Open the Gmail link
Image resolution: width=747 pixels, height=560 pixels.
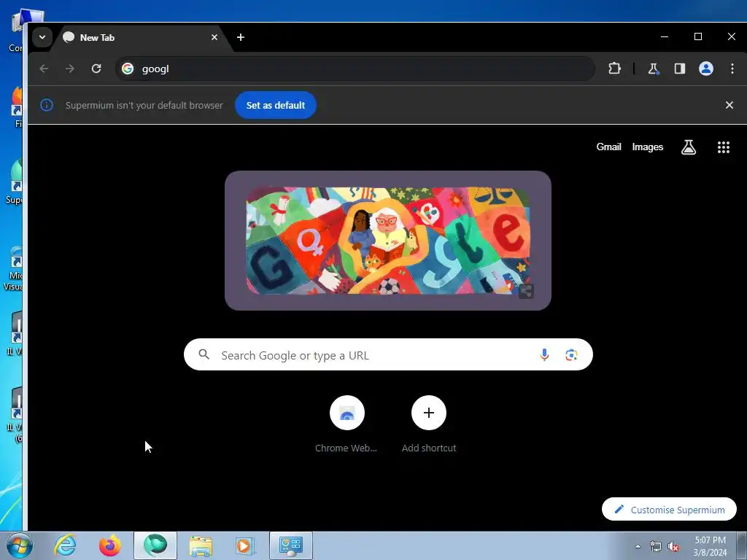(x=609, y=147)
